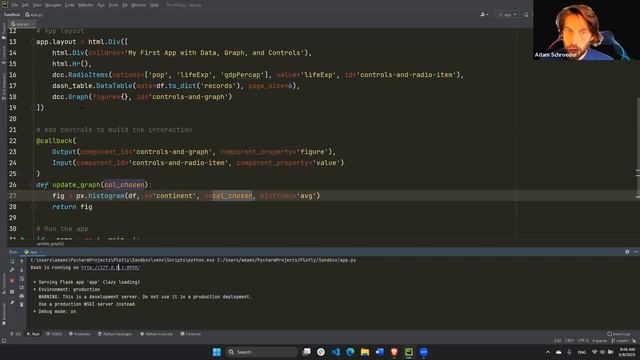Toggle soft-wrap in Run console
This screenshot has width=640, height=360.
pos(22,279)
